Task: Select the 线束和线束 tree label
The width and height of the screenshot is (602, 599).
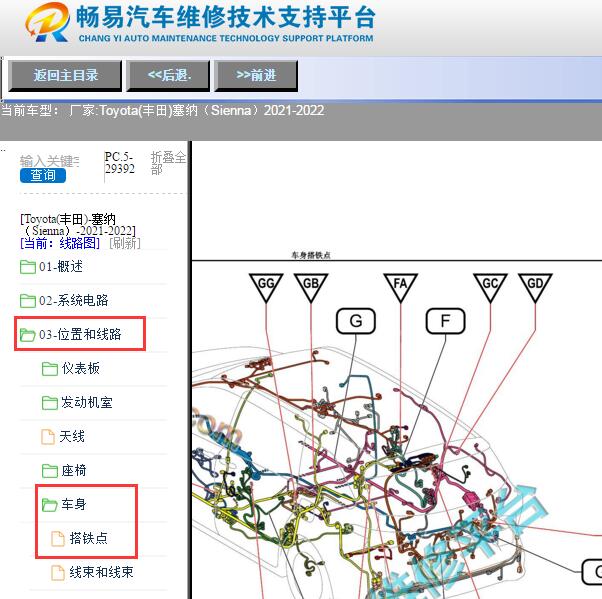Action: tap(101, 572)
